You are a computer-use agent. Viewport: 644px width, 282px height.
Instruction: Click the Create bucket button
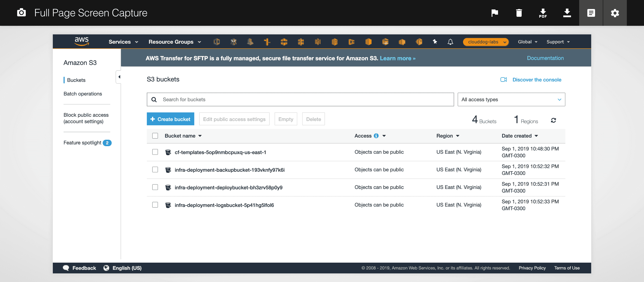tap(170, 119)
